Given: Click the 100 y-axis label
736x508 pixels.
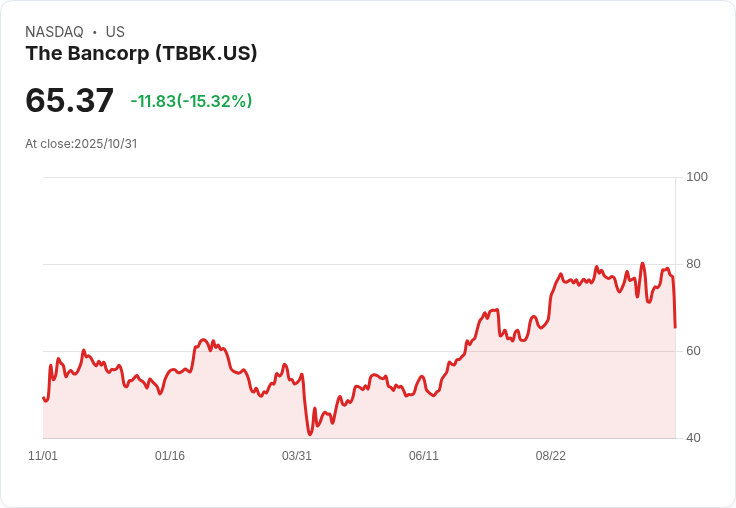Looking at the screenshot, I should point(697,177).
